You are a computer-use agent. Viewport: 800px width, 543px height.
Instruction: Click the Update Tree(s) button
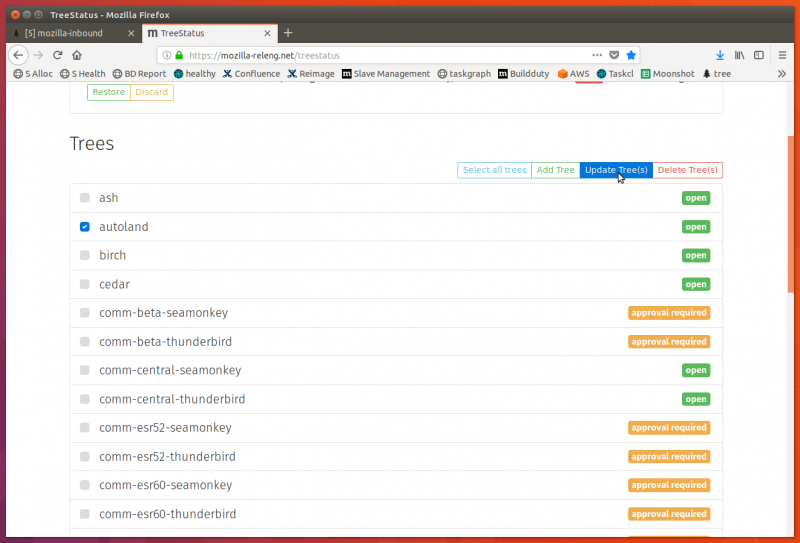click(x=616, y=170)
